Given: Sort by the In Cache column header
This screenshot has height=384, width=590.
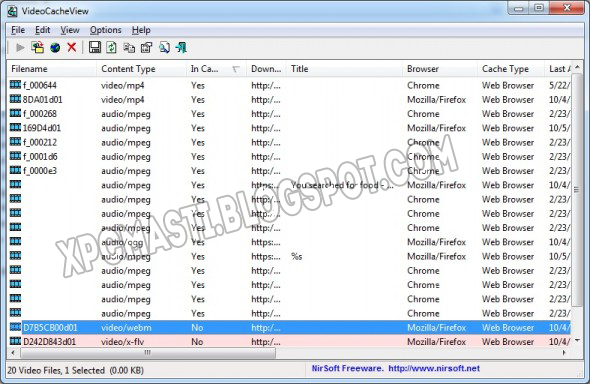Looking at the screenshot, I should [216, 69].
